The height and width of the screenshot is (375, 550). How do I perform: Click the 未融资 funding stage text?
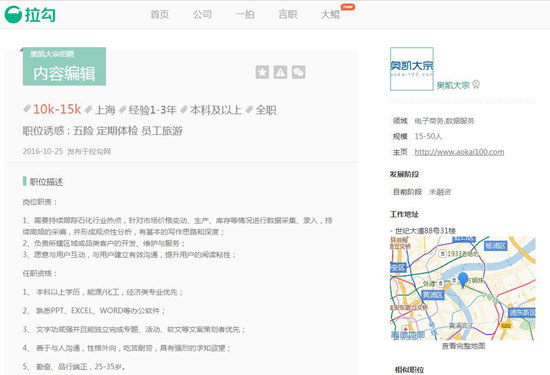440,192
